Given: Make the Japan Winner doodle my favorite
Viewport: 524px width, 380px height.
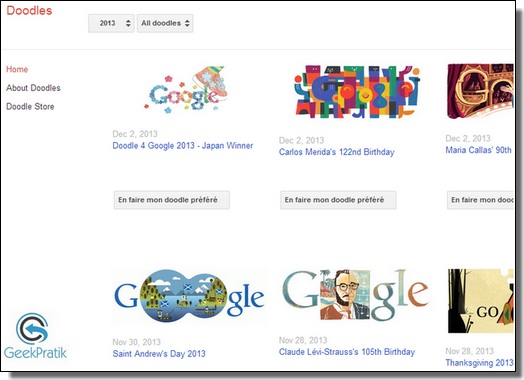Looking at the screenshot, I should [x=172, y=200].
